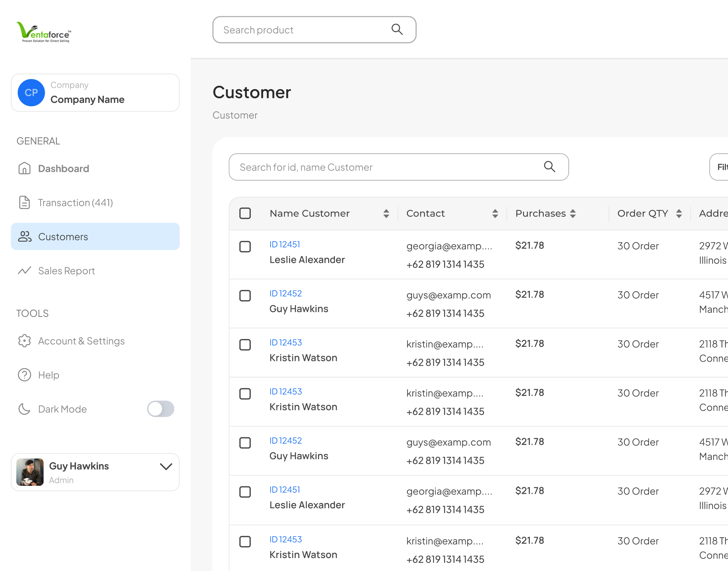
Task: Click the blue CP company avatar
Action: click(x=31, y=93)
